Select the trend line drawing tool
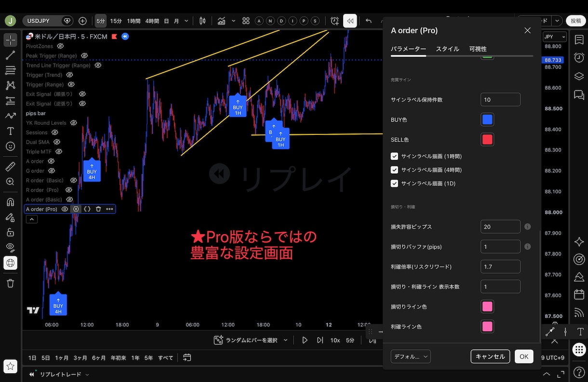Image resolution: width=588 pixels, height=382 pixels. point(10,55)
